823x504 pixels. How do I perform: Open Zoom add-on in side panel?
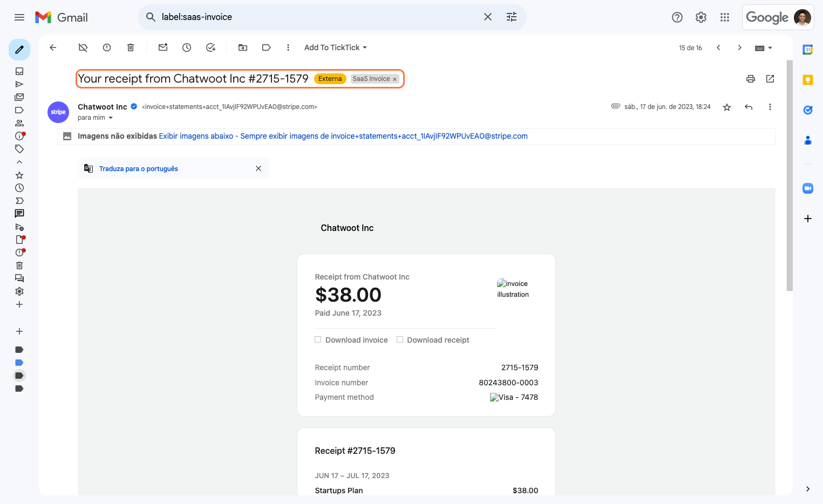pos(808,188)
